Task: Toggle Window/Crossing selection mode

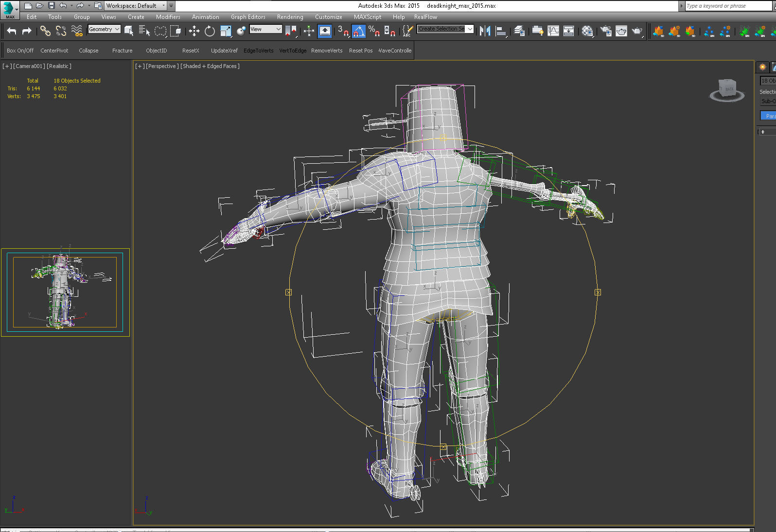Action: (x=176, y=31)
